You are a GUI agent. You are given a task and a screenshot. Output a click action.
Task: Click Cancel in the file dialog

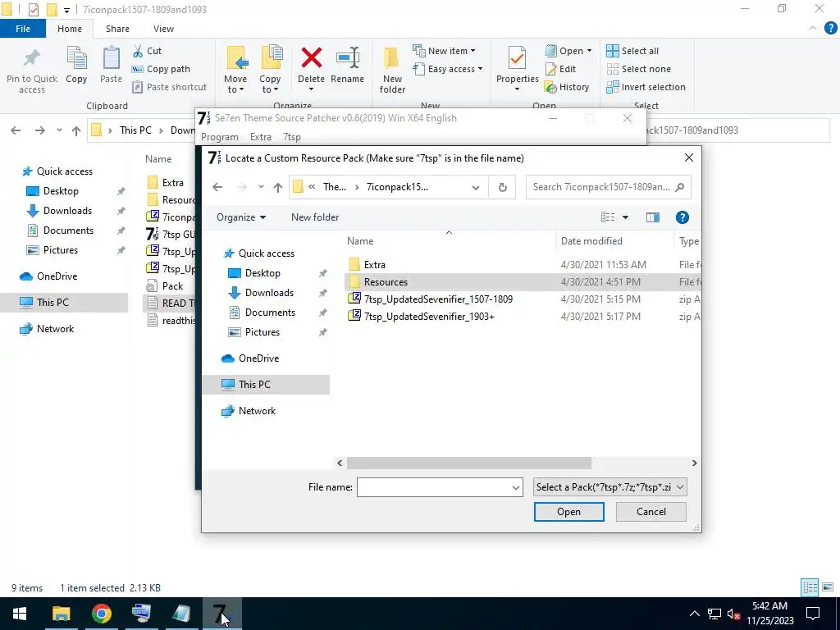pos(651,512)
